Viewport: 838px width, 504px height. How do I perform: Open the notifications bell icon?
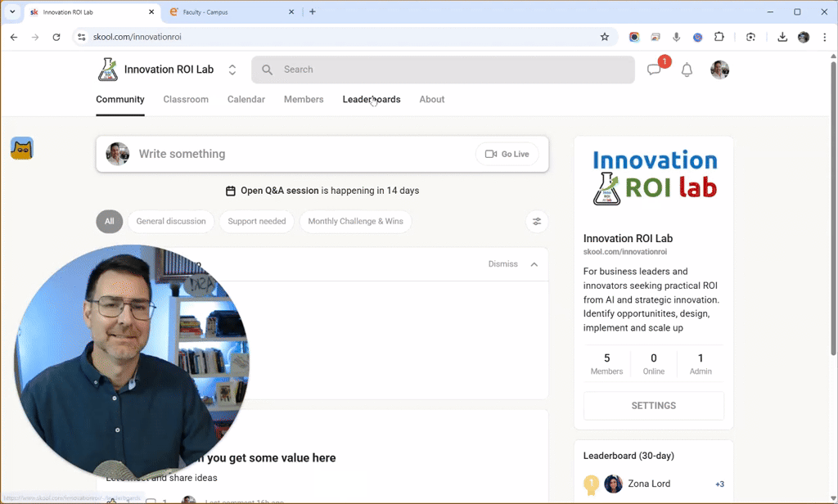687,70
